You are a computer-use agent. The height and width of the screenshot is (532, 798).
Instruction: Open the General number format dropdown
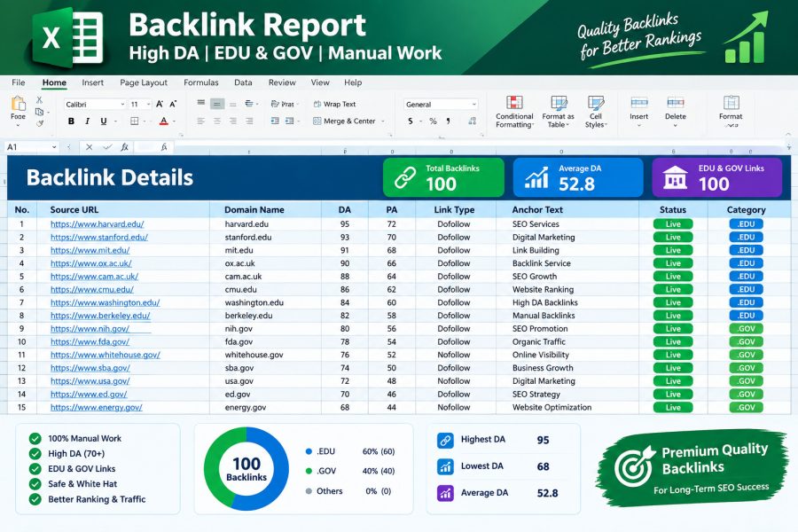tap(473, 105)
